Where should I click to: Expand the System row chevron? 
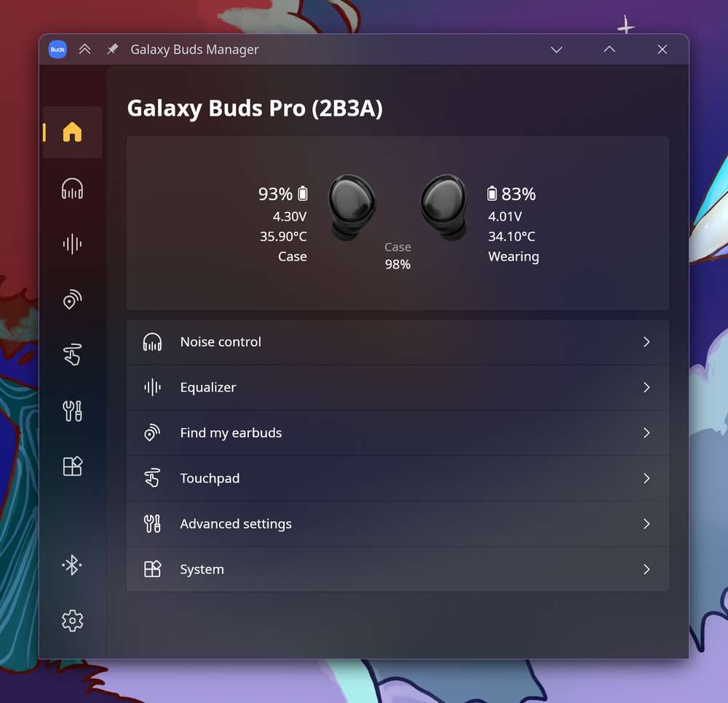tap(646, 569)
